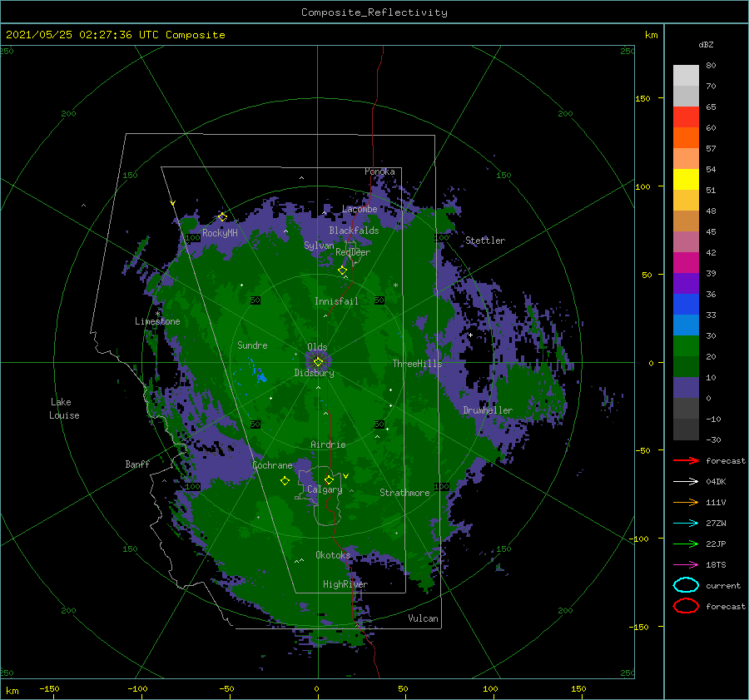Click the slate purple swatch between 10 and 0
This screenshot has height=700, width=749.
(x=686, y=387)
